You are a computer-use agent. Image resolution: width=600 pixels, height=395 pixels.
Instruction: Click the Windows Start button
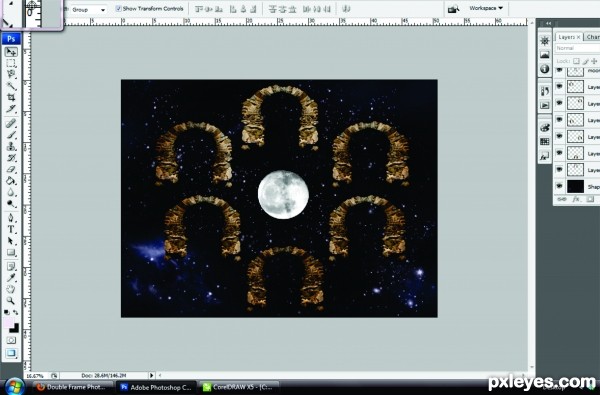click(15, 387)
